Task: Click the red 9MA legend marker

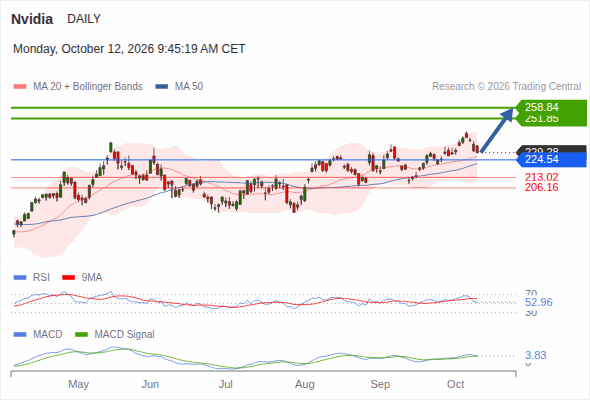Action: [x=68, y=278]
